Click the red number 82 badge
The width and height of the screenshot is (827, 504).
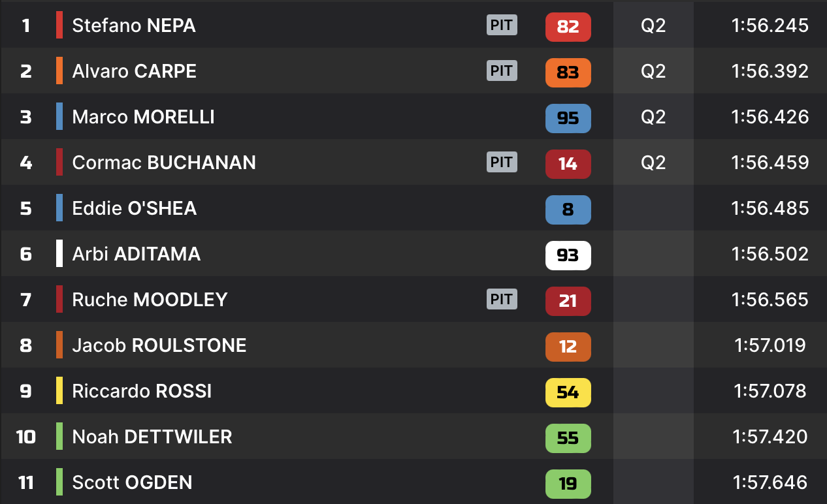pos(568,27)
